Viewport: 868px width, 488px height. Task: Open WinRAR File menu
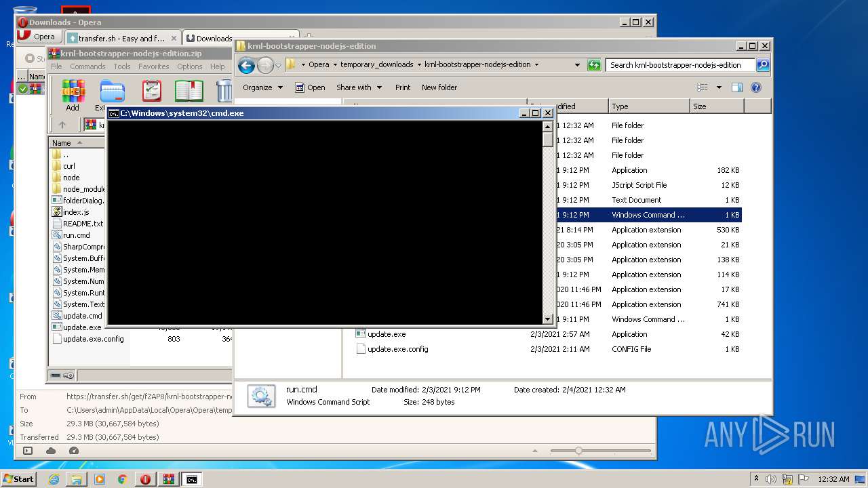(x=56, y=66)
